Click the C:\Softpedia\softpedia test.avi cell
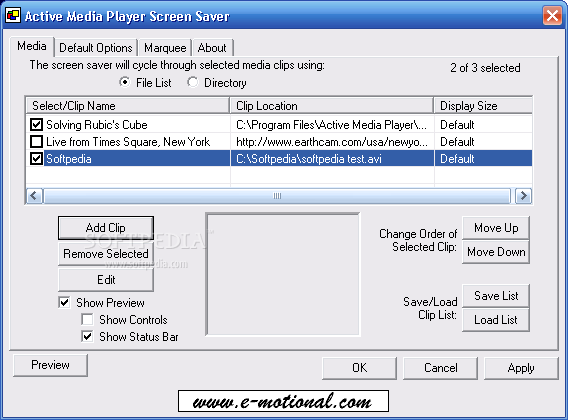 point(332,159)
